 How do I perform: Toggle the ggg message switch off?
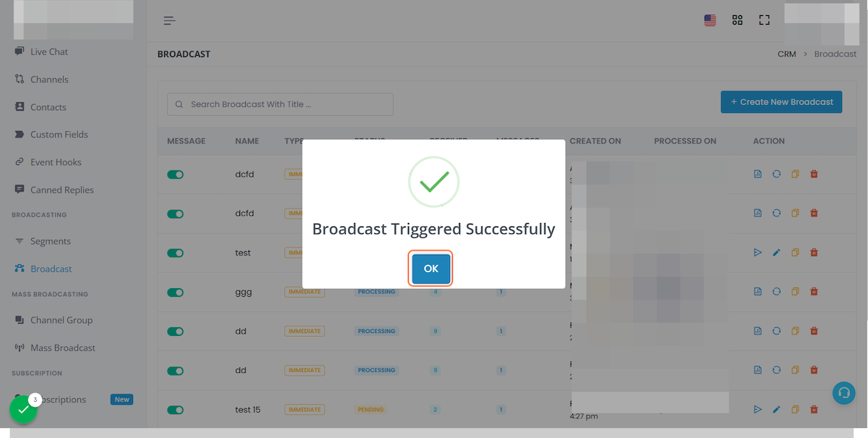[175, 292]
